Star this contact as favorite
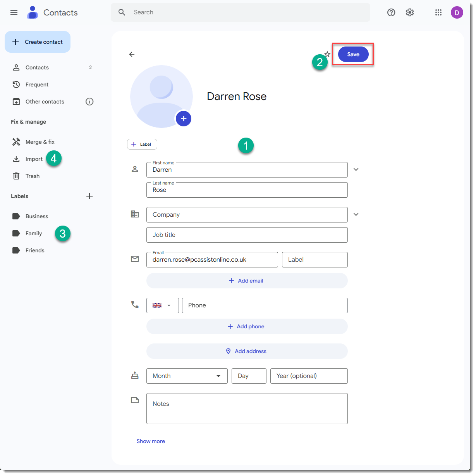476x476 pixels. point(328,54)
